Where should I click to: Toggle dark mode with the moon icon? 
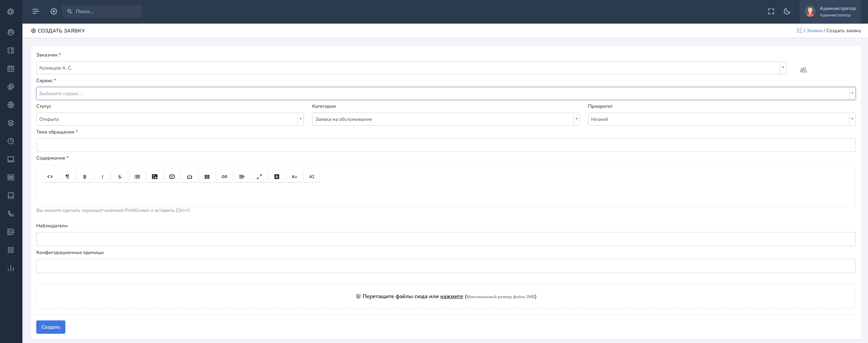pyautogui.click(x=787, y=12)
